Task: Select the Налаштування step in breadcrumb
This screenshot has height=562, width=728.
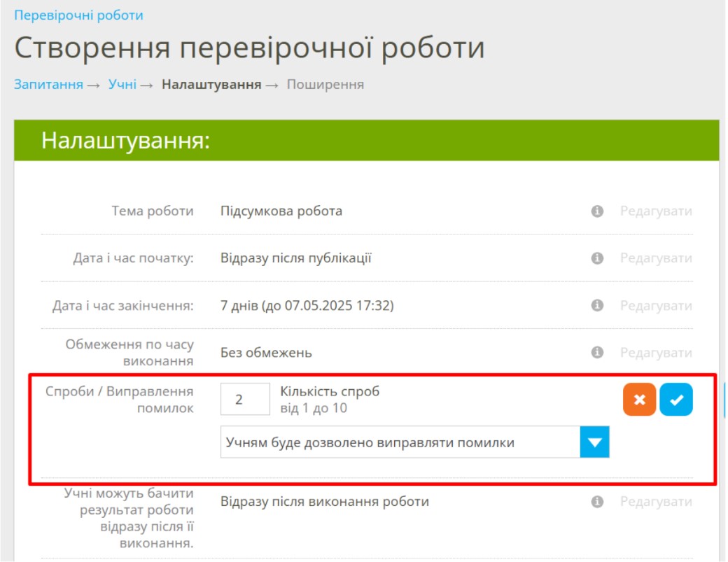Action: point(211,85)
